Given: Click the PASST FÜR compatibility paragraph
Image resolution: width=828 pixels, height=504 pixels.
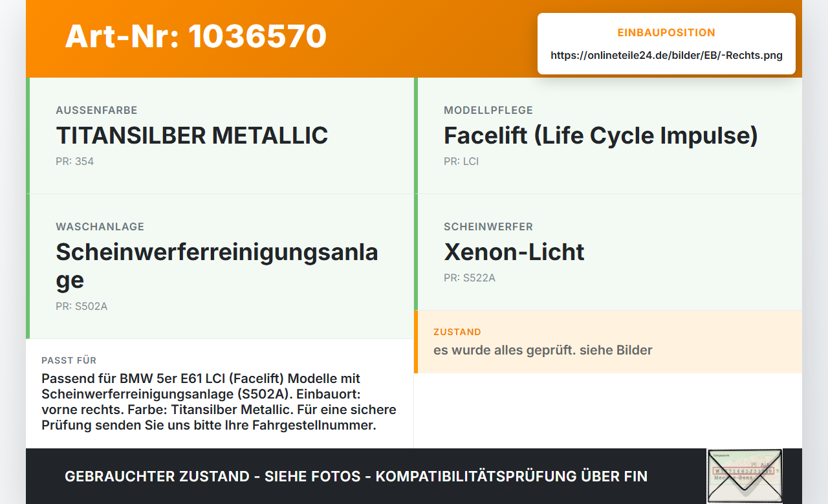Looking at the screenshot, I should point(219,402).
